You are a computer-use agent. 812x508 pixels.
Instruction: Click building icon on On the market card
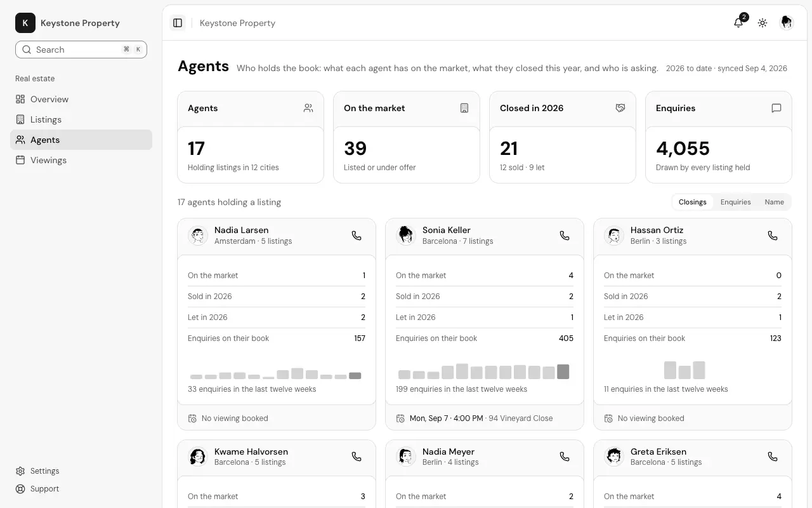(x=464, y=108)
